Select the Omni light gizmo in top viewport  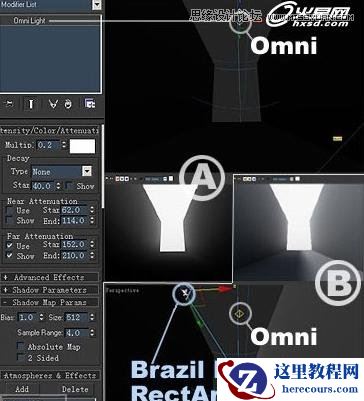pos(239,23)
